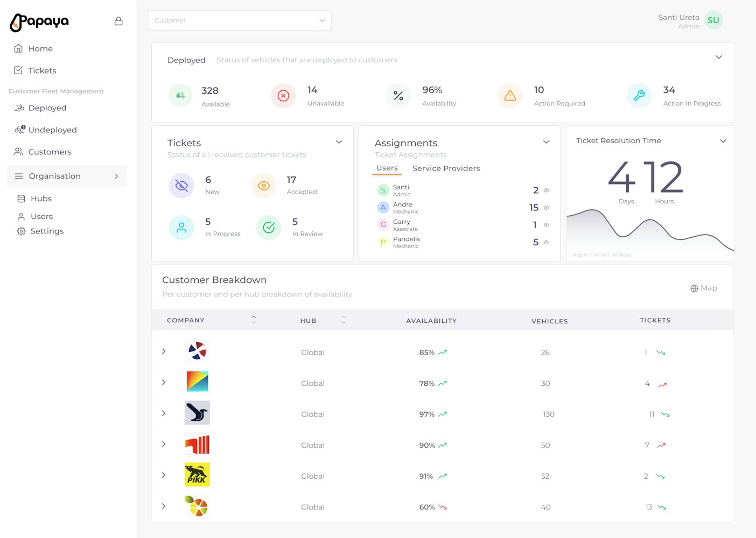Click the pinwheel company logo in the 85% row
The width and height of the screenshot is (756, 538).
click(x=197, y=351)
